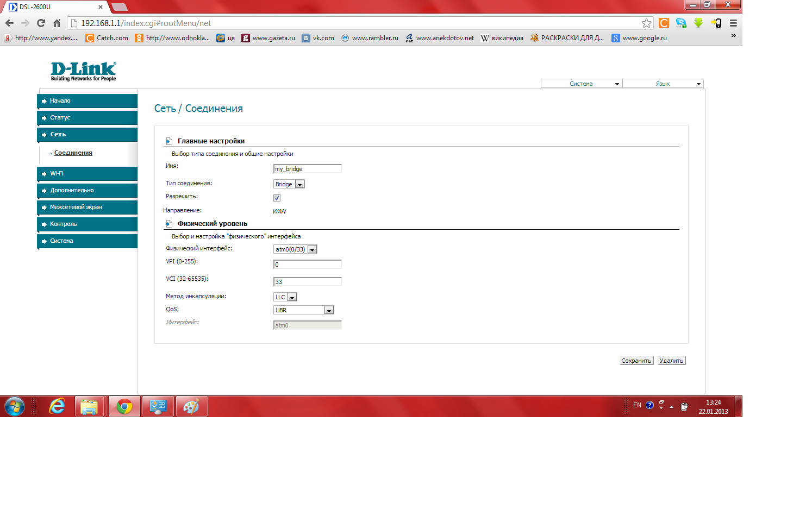Viewport: 812px width, 529px height.
Task: Open the Wi-Fi menu section
Action: pos(88,174)
